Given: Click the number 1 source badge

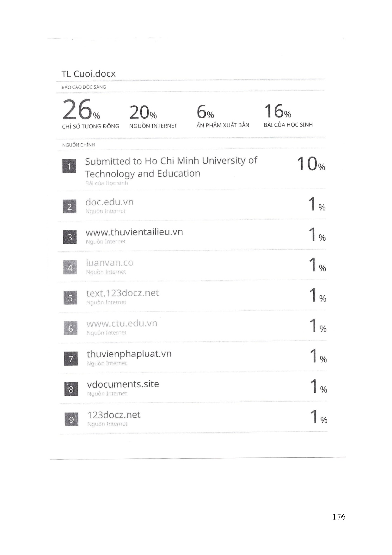Looking at the screenshot, I should (69, 166).
